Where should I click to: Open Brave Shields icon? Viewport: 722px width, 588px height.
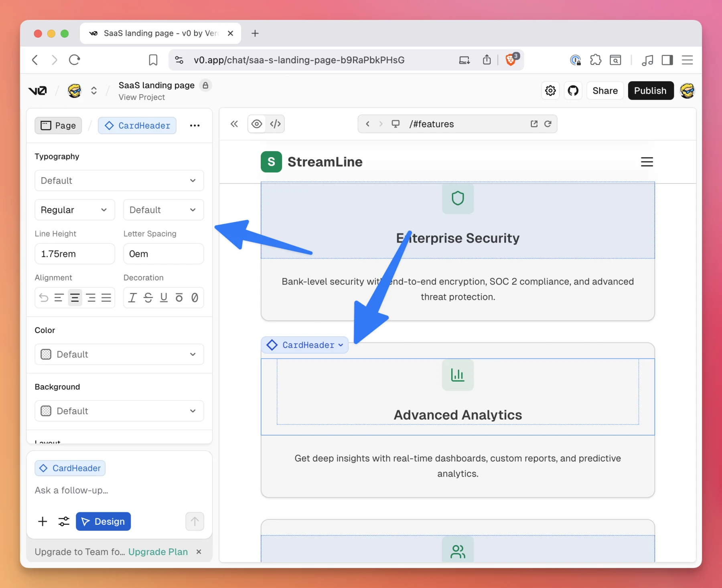click(x=511, y=59)
